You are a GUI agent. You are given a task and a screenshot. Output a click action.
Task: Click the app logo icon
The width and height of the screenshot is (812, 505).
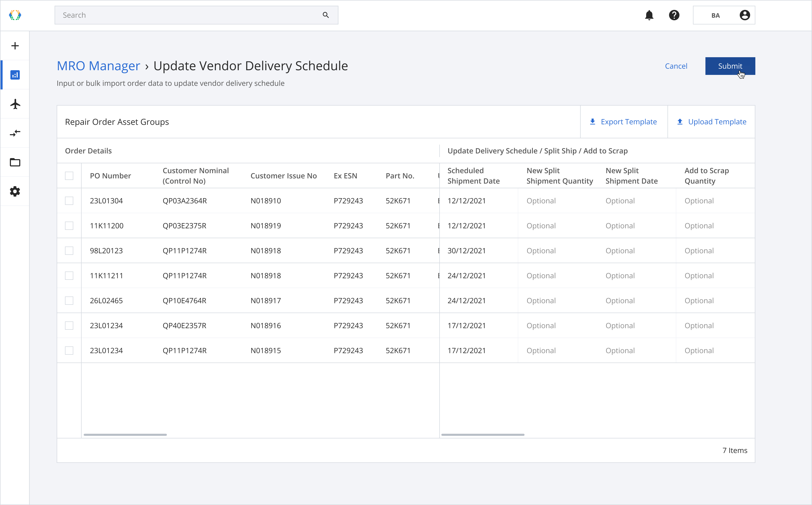pos(15,15)
